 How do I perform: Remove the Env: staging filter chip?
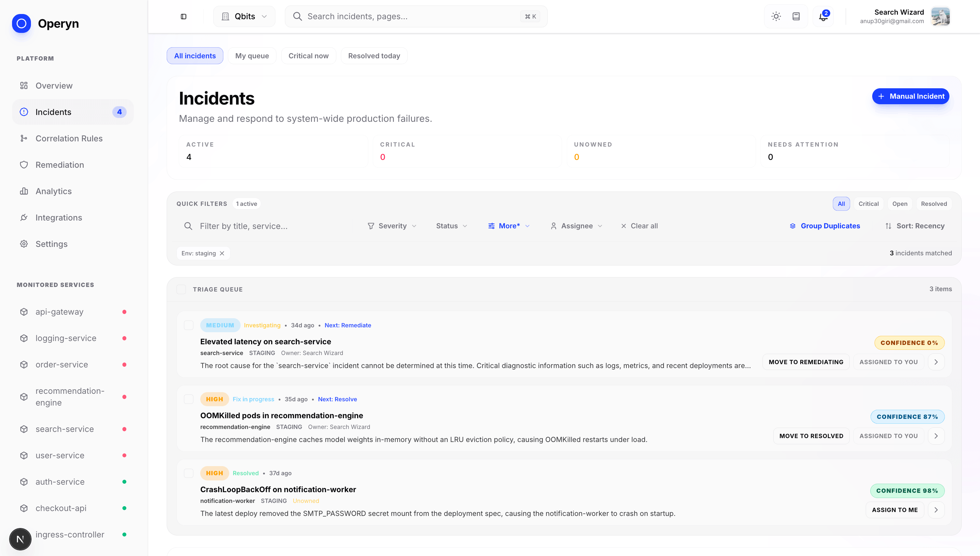coord(222,253)
